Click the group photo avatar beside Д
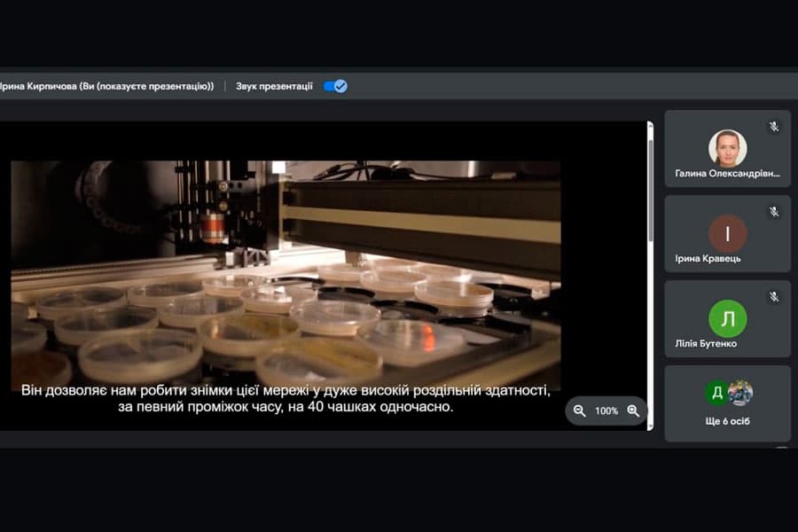 (x=740, y=393)
